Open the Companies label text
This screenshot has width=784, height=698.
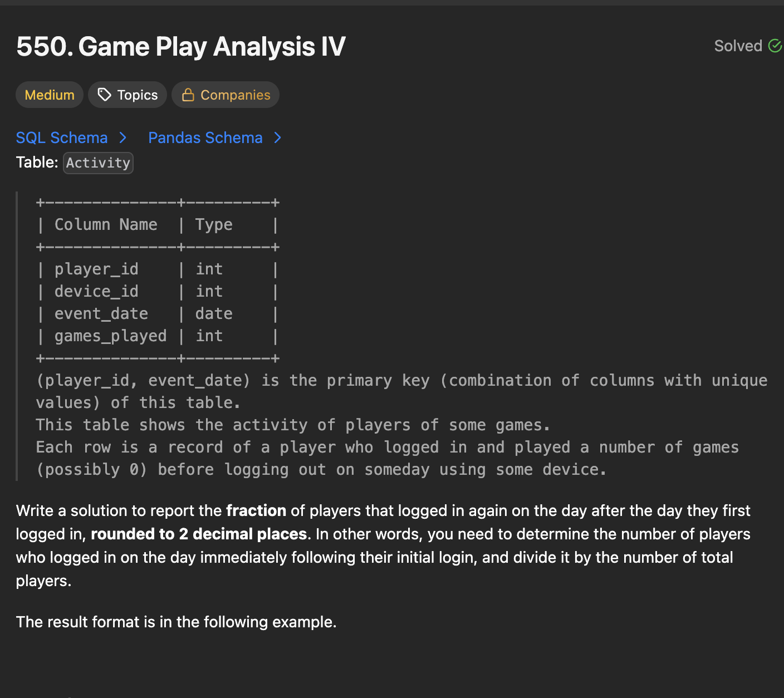point(235,95)
